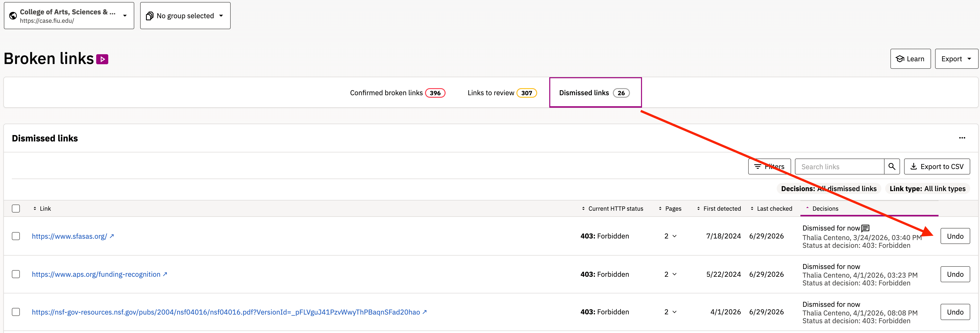Focus the Search links input field
980x333 pixels.
[x=839, y=166]
